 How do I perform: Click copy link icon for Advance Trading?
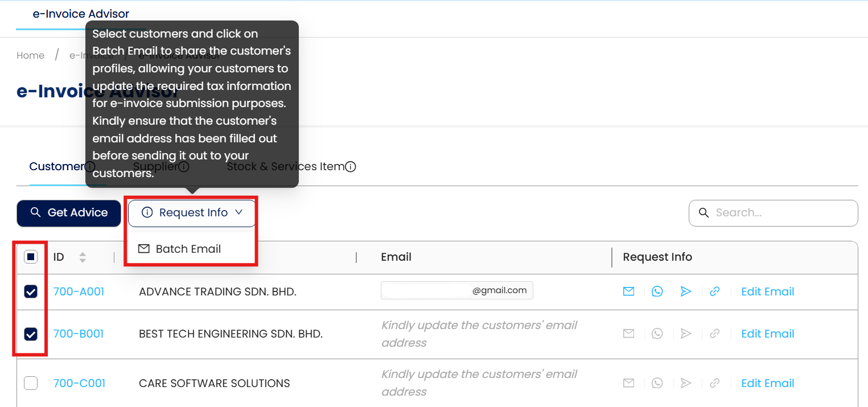pos(715,291)
